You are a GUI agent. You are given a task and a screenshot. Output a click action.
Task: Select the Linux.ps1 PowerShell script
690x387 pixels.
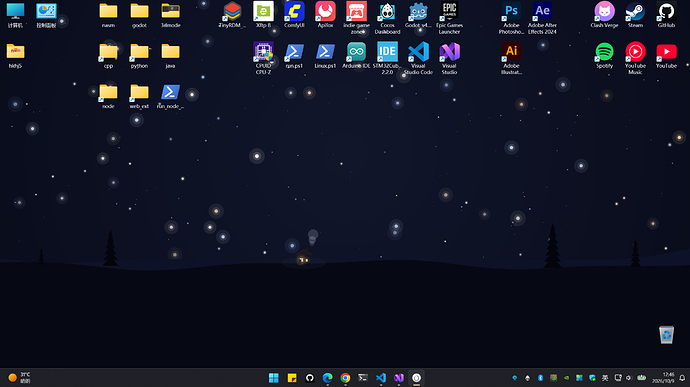[x=325, y=55]
